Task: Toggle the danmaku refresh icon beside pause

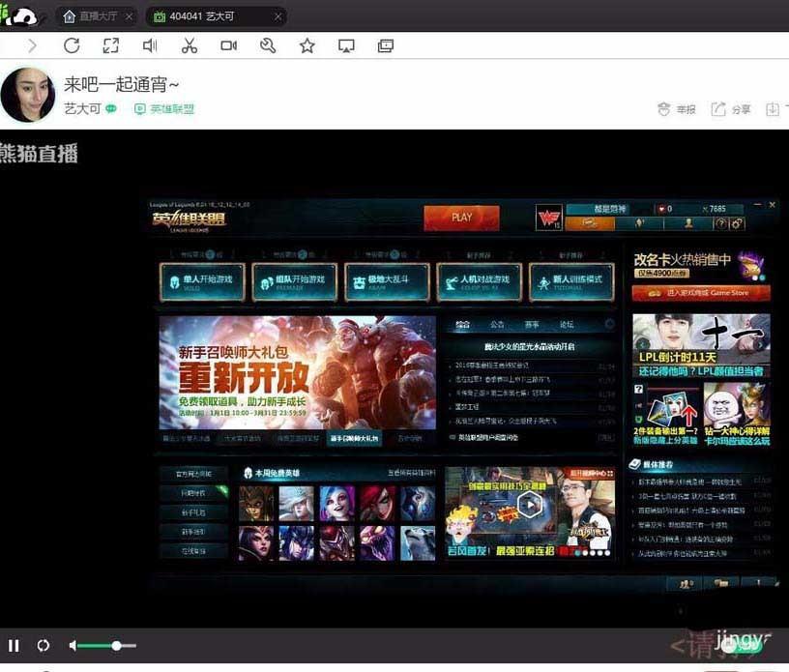Action: [43, 645]
